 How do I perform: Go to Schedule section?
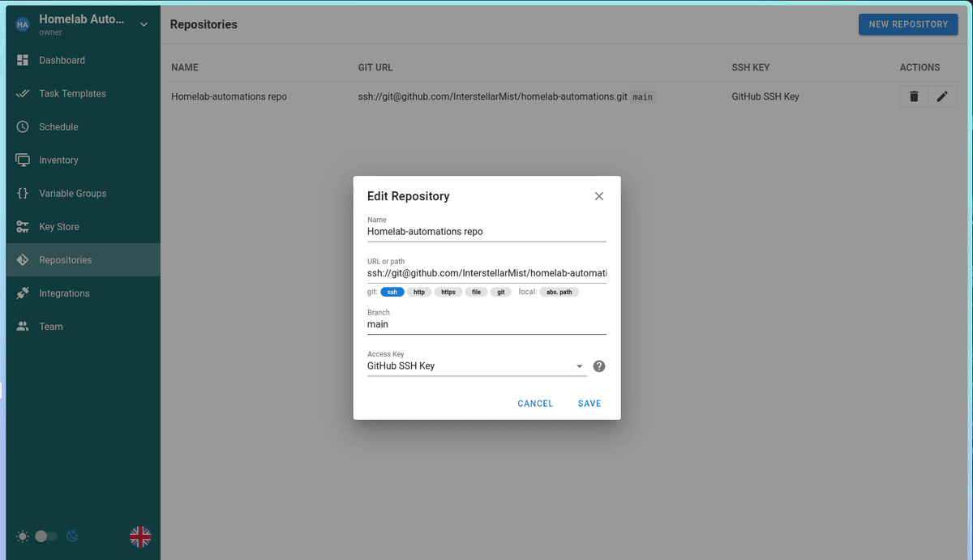83,126
